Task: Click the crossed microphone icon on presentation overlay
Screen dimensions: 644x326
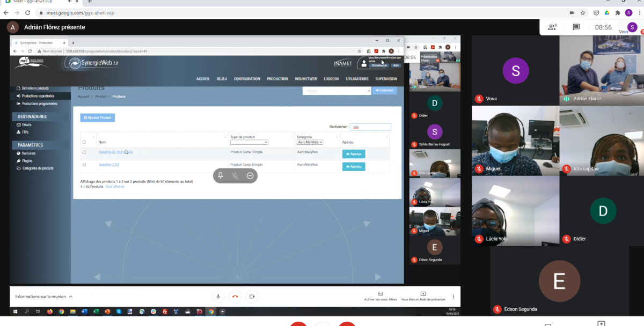Action: [235, 175]
